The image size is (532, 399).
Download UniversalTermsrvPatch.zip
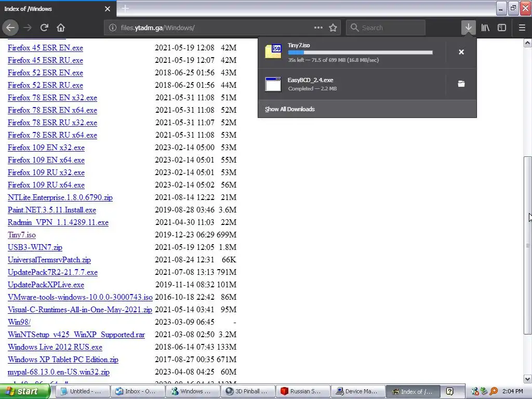49,260
